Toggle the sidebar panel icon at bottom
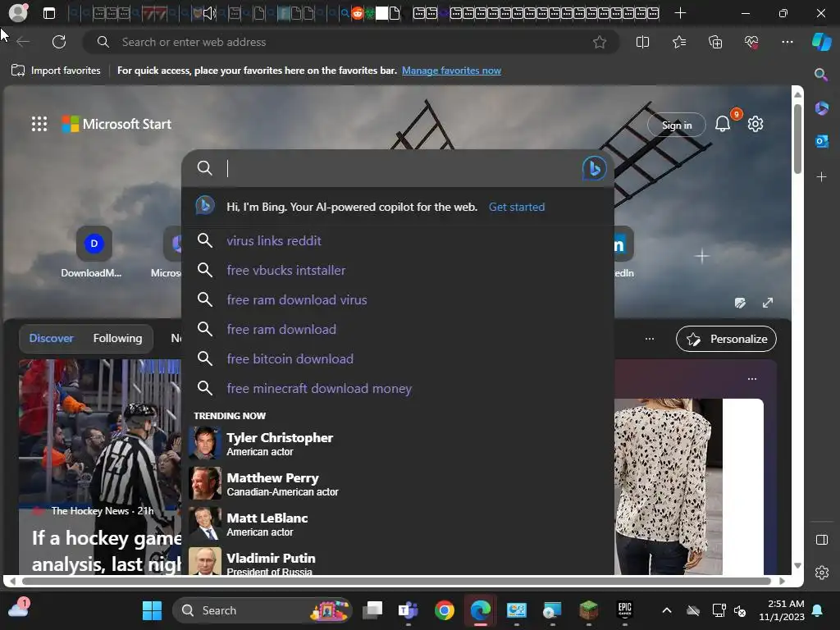The height and width of the screenshot is (630, 840). 822,540
